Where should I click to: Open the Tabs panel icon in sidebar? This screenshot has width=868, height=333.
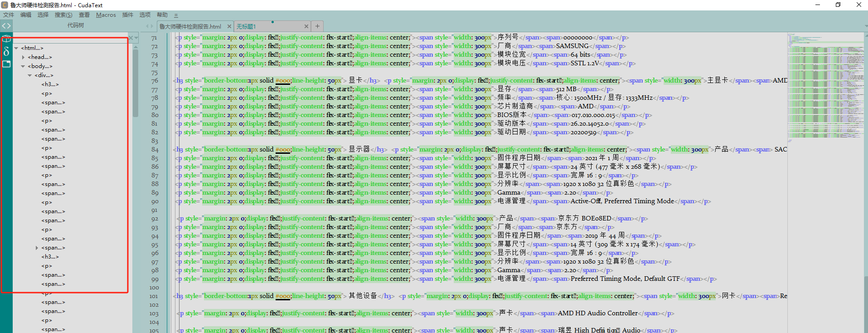[x=6, y=64]
